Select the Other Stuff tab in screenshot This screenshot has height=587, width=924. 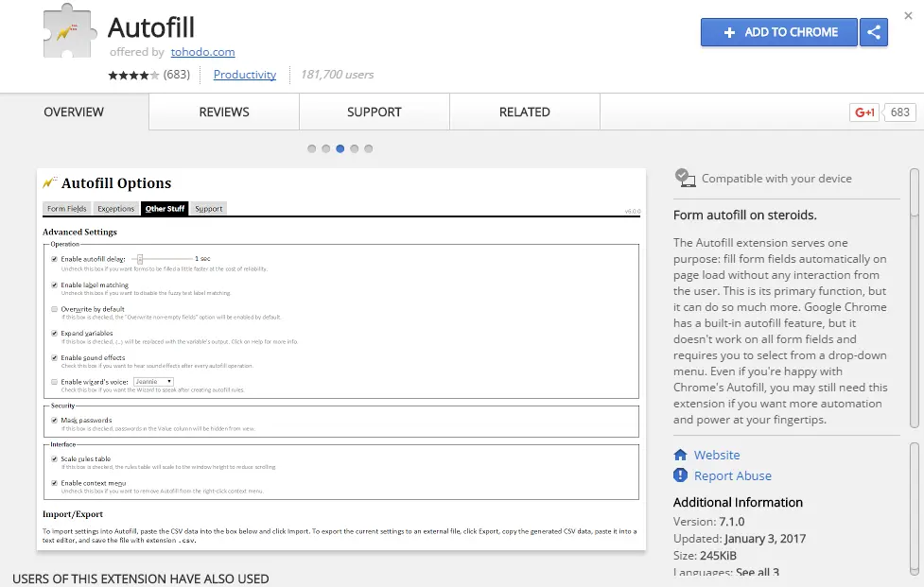click(165, 208)
